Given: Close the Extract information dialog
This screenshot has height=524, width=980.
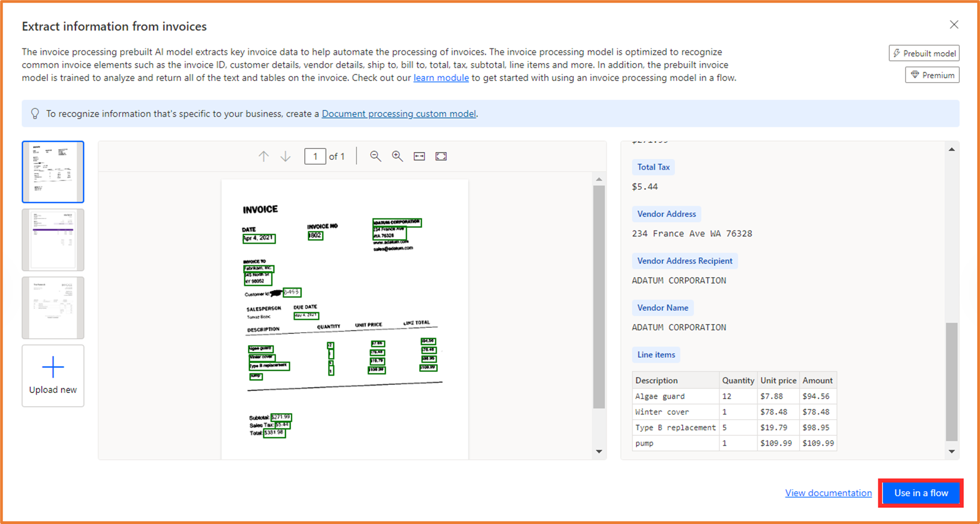Looking at the screenshot, I should (954, 24).
